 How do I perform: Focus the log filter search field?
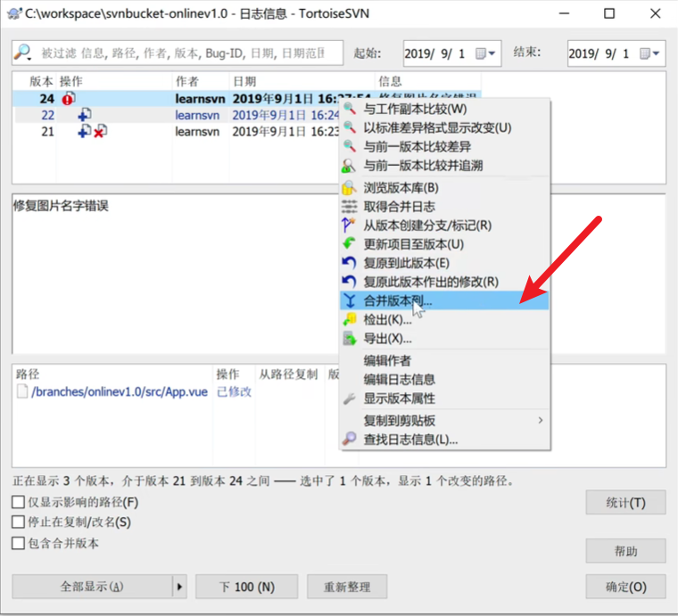(x=178, y=53)
